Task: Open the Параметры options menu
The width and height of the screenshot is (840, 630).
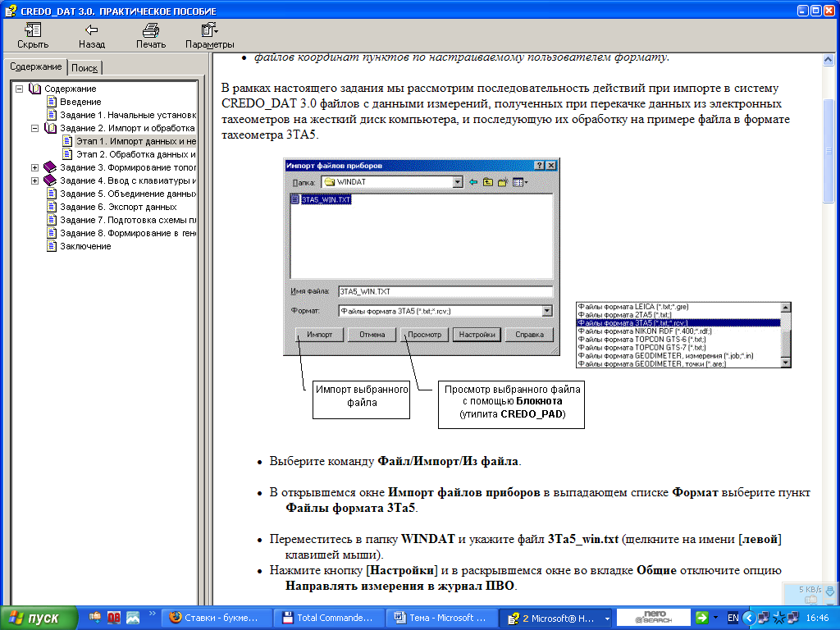Action: click(209, 36)
